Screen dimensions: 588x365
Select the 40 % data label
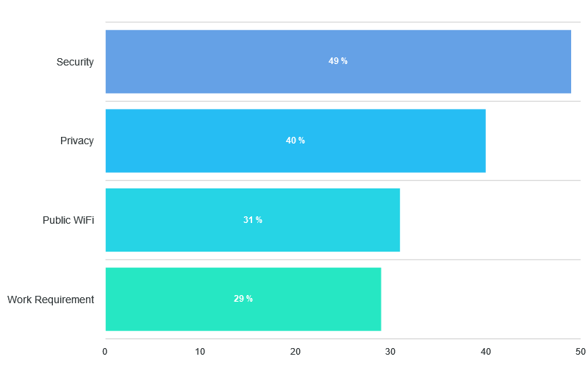295,141
